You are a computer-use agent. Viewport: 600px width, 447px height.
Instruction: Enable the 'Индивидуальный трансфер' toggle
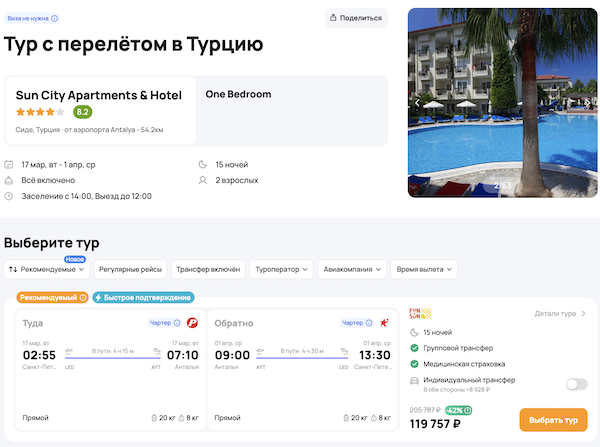[576, 384]
